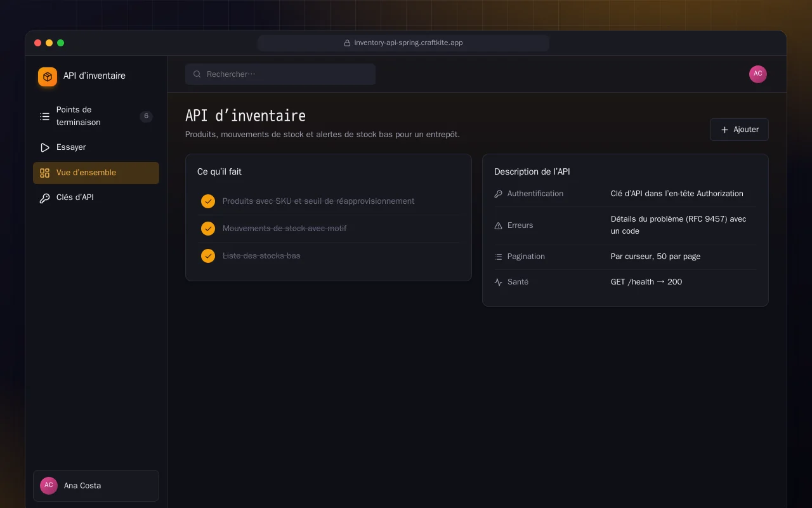Image resolution: width=812 pixels, height=508 pixels.
Task: Click Ana Costa's avatar in the sidebar footer
Action: pos(49,486)
